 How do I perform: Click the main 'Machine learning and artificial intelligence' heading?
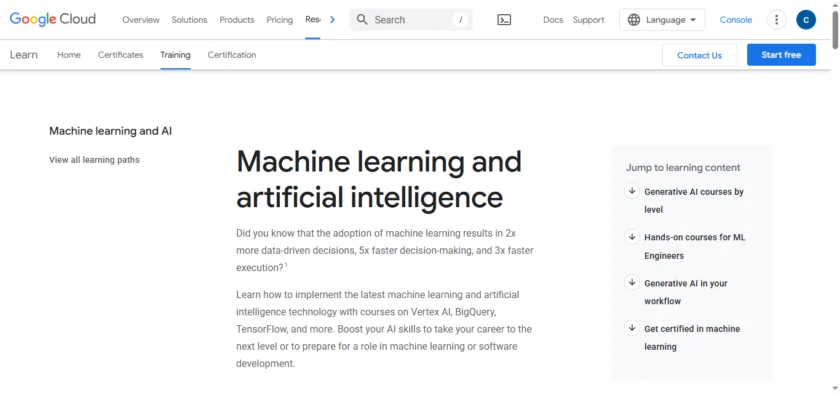(379, 179)
